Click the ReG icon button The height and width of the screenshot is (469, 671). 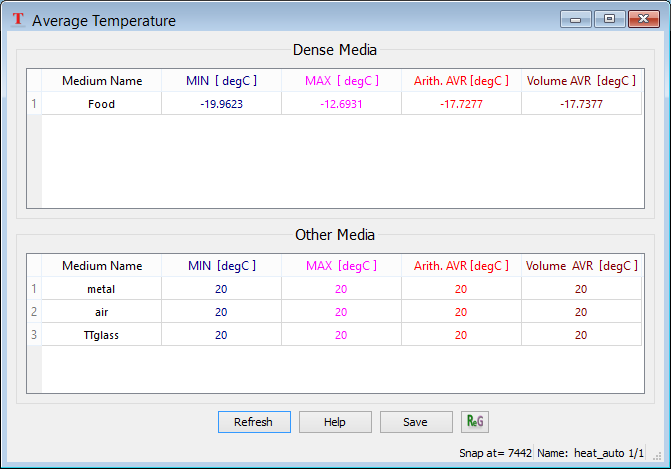point(475,421)
